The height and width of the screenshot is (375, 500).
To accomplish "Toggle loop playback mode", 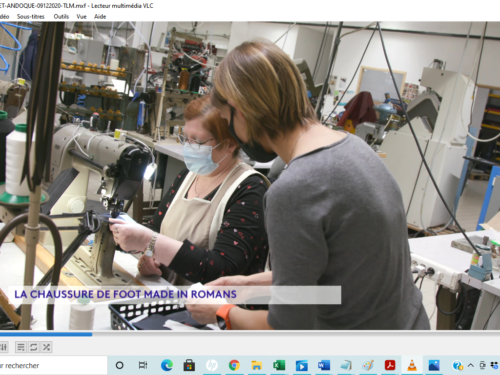I will click(x=33, y=347).
